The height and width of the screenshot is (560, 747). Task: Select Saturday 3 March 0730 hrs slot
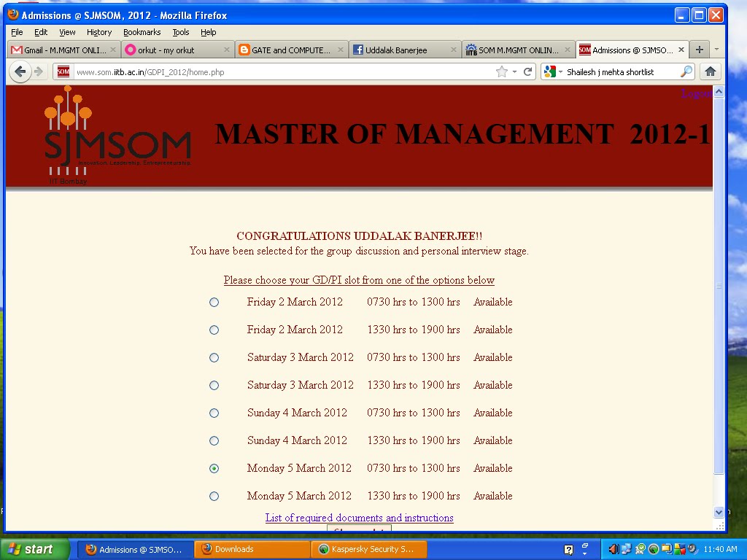pyautogui.click(x=214, y=357)
